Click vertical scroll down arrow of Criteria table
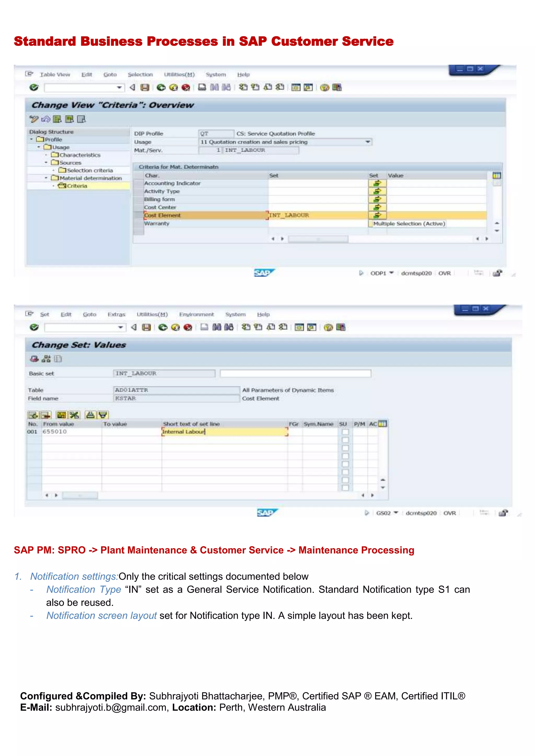535x756 pixels. coord(497,231)
